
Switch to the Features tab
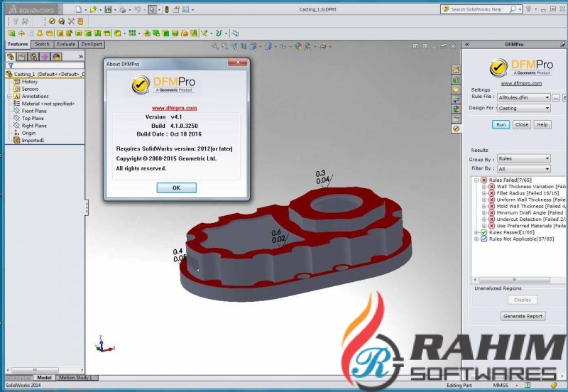click(18, 44)
